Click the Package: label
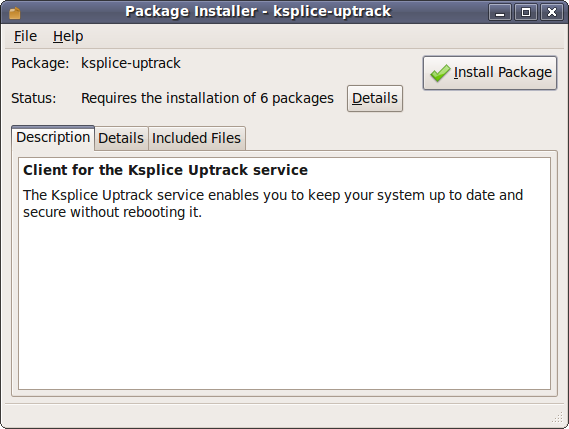The width and height of the screenshot is (569, 429). (x=40, y=64)
